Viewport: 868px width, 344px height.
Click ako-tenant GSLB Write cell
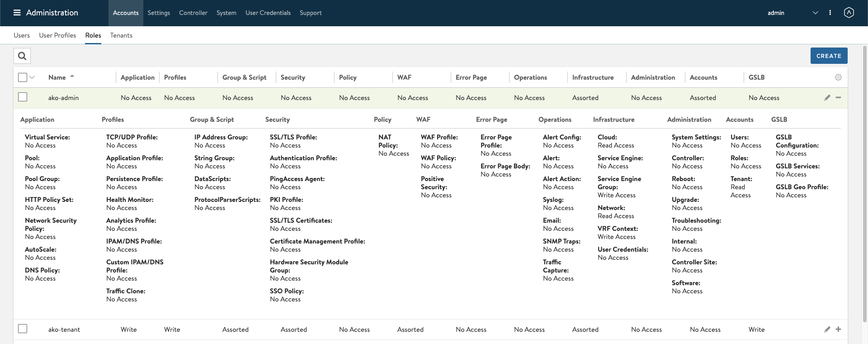[757, 330]
